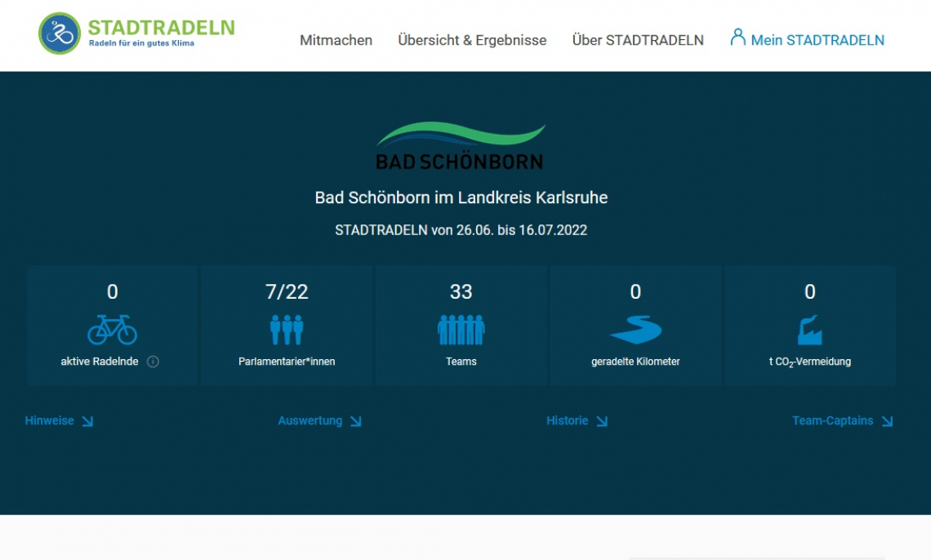This screenshot has width=931, height=560.
Task: Jump to the Historie section
Action: coord(577,420)
